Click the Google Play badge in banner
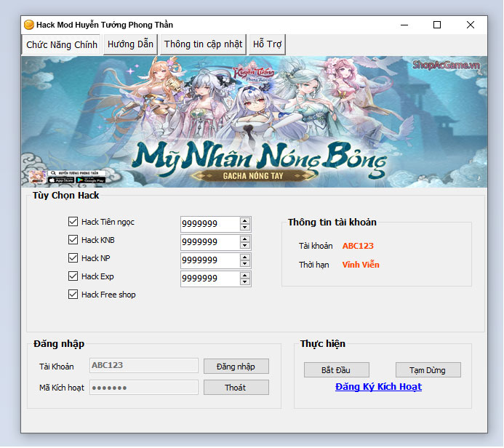The height and width of the screenshot is (448, 504). [x=91, y=180]
